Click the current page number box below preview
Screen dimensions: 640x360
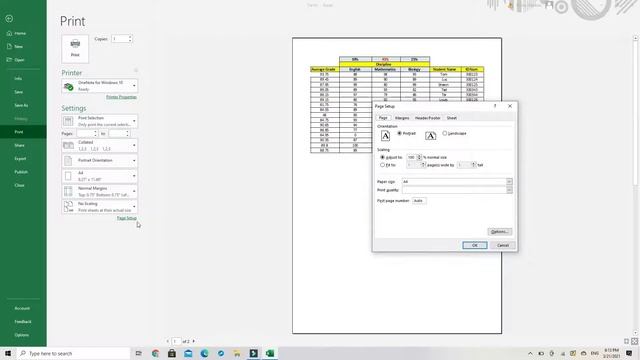[x=176, y=341]
